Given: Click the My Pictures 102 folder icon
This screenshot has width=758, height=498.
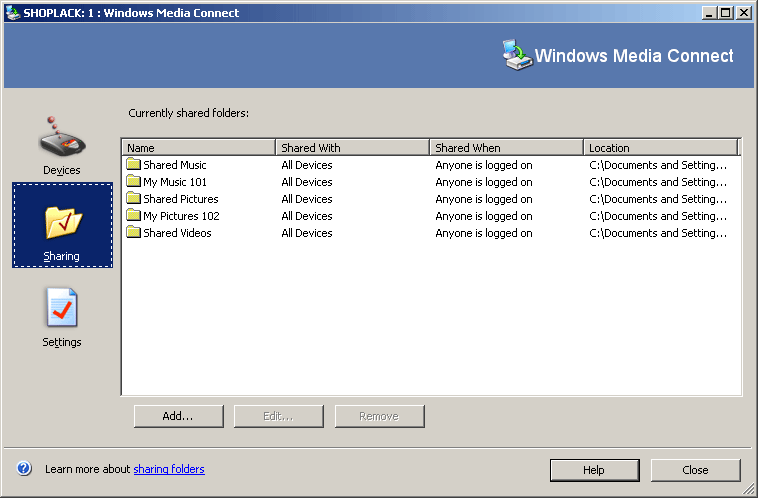Looking at the screenshot, I should point(133,215).
